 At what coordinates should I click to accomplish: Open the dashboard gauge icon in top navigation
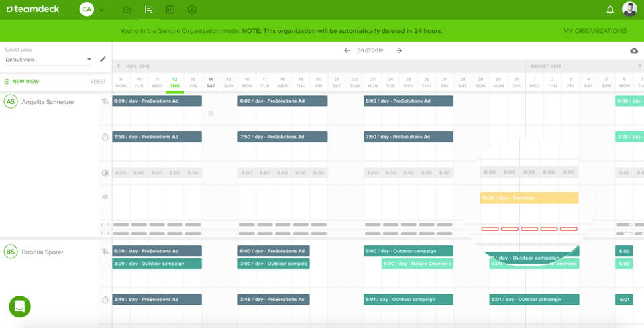click(127, 10)
